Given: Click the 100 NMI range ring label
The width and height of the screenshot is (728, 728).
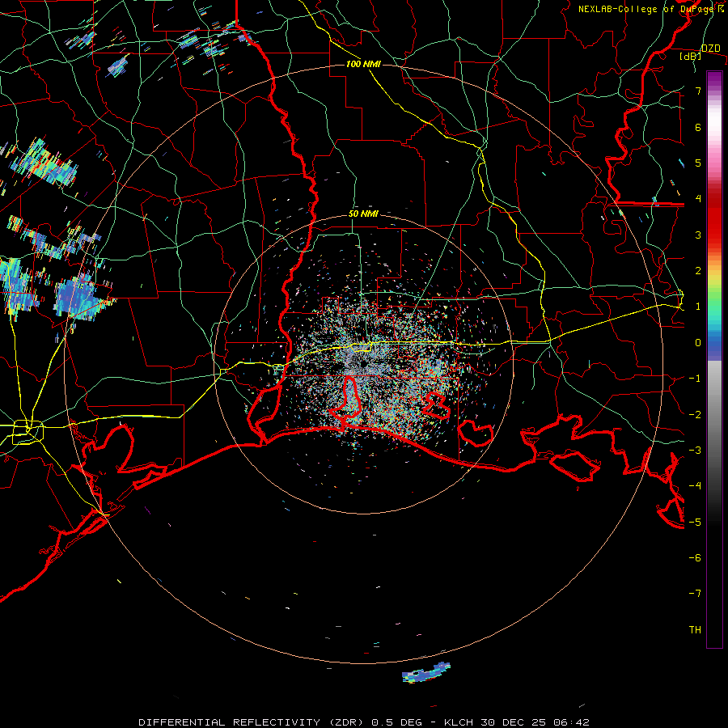Looking at the screenshot, I should click(x=363, y=64).
